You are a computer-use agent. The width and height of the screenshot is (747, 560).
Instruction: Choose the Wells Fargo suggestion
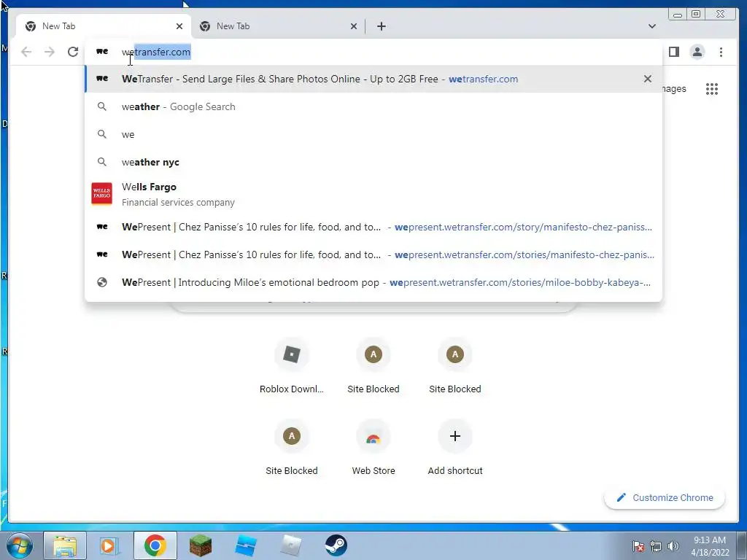(373, 194)
